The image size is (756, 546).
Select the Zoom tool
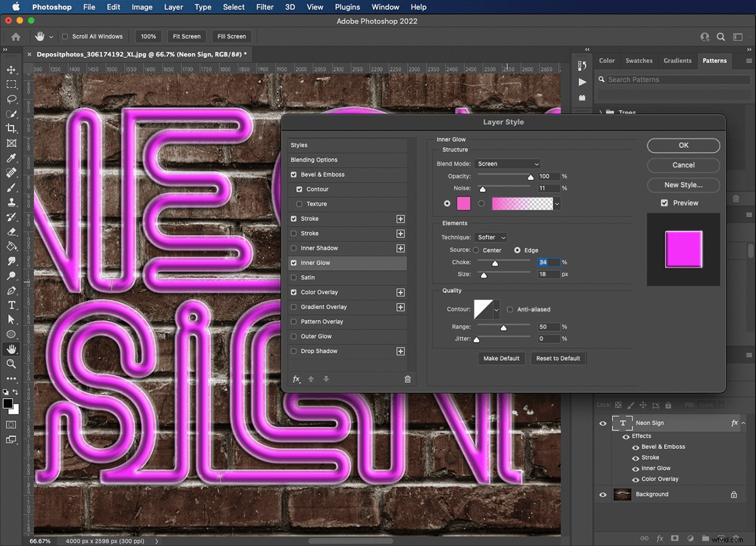point(11,365)
